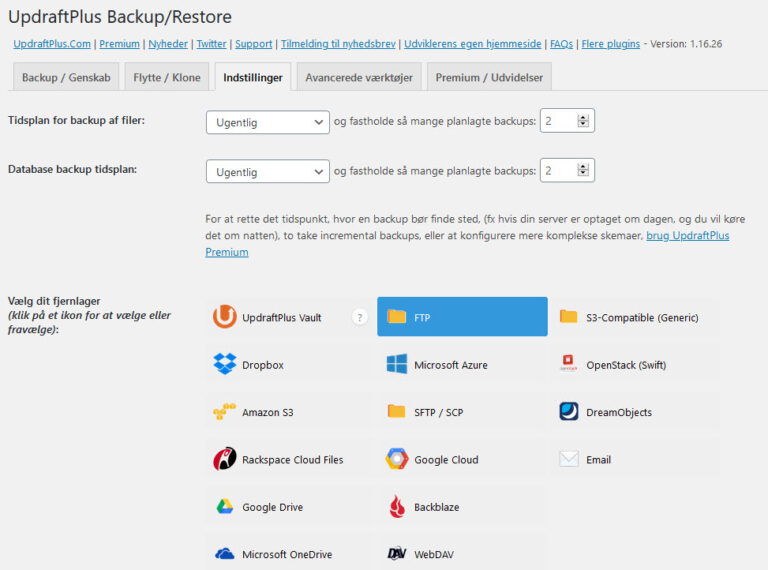This screenshot has width=768, height=570.
Task: Click the Premium link in header
Action: [x=120, y=44]
